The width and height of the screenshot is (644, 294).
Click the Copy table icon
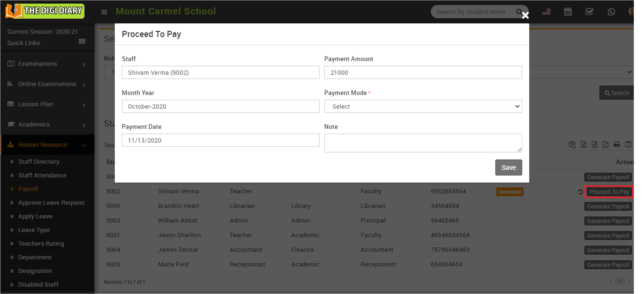tap(572, 144)
